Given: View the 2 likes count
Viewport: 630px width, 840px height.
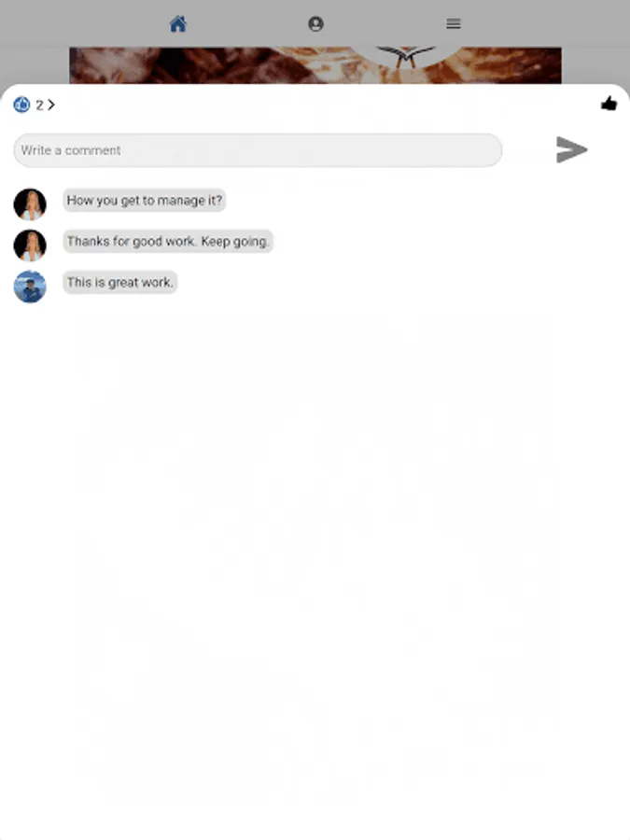Looking at the screenshot, I should pyautogui.click(x=39, y=105).
